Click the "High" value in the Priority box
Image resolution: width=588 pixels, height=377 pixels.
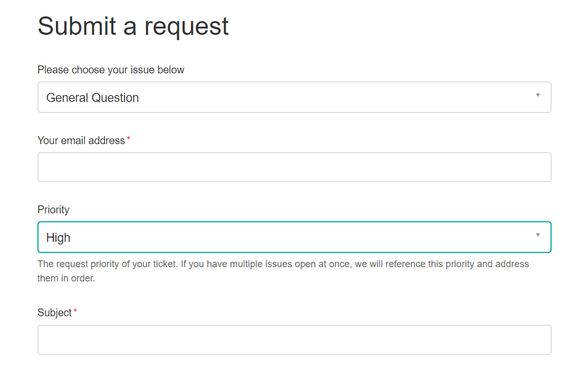pyautogui.click(x=59, y=238)
